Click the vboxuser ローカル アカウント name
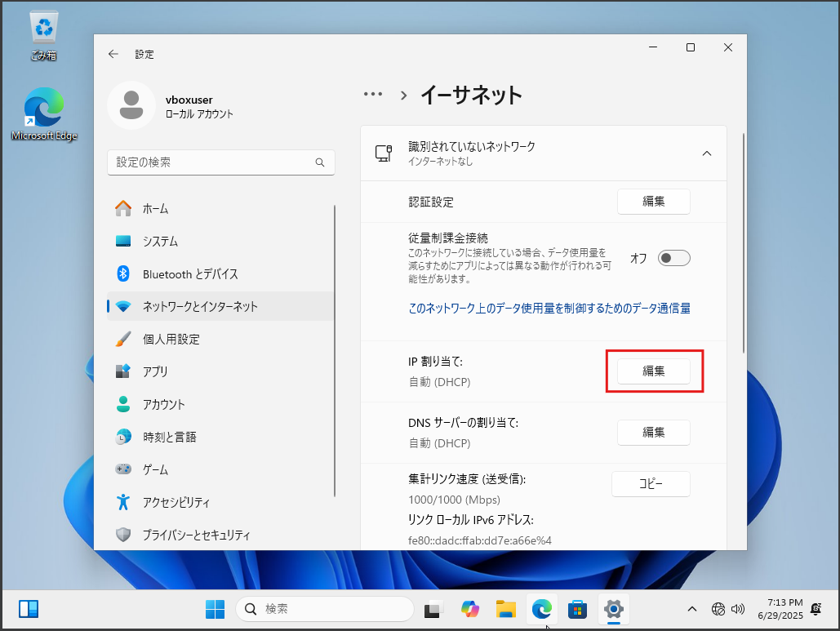 click(199, 106)
